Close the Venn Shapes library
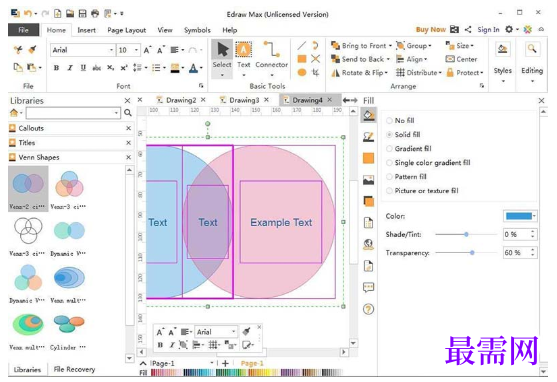The height and width of the screenshot is (382, 557). [129, 157]
